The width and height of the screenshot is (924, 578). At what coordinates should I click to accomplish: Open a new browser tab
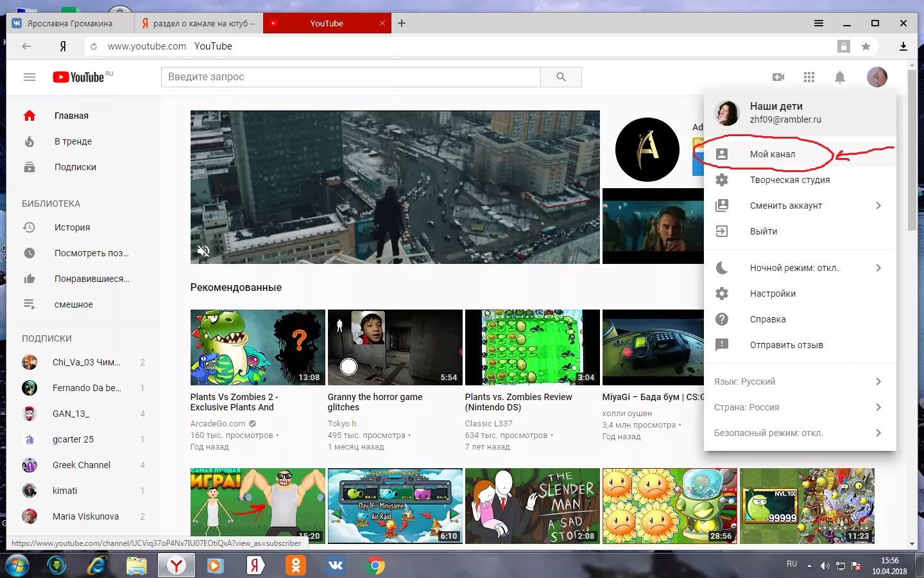[x=402, y=23]
